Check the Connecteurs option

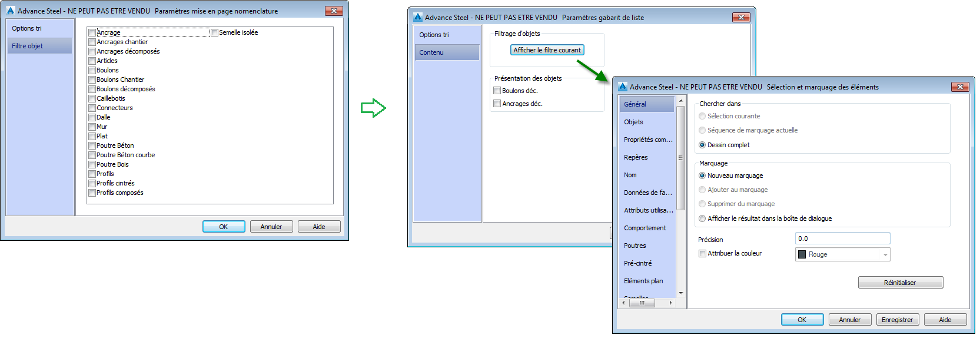92,108
